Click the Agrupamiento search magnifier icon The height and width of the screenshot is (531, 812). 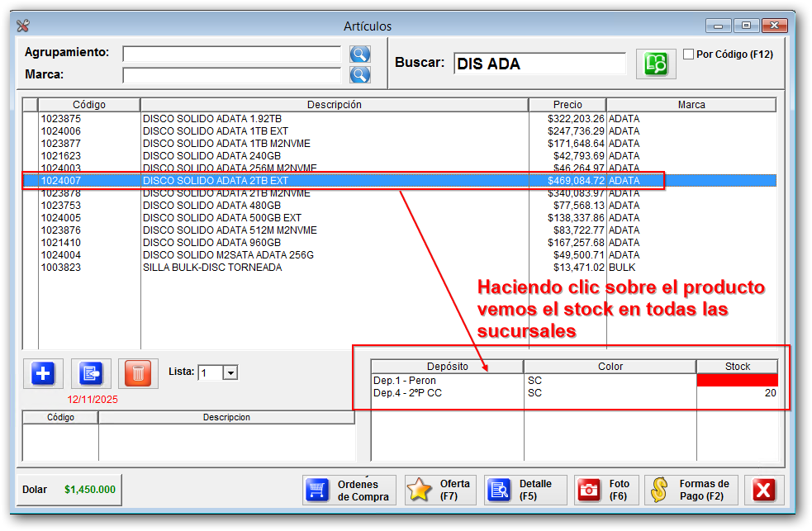pos(359,55)
